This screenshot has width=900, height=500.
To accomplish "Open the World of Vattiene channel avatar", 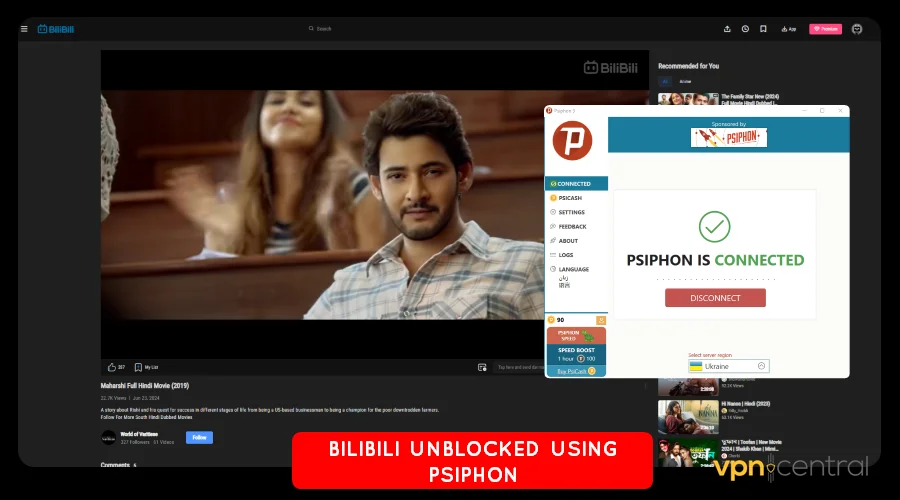I will click(108, 437).
